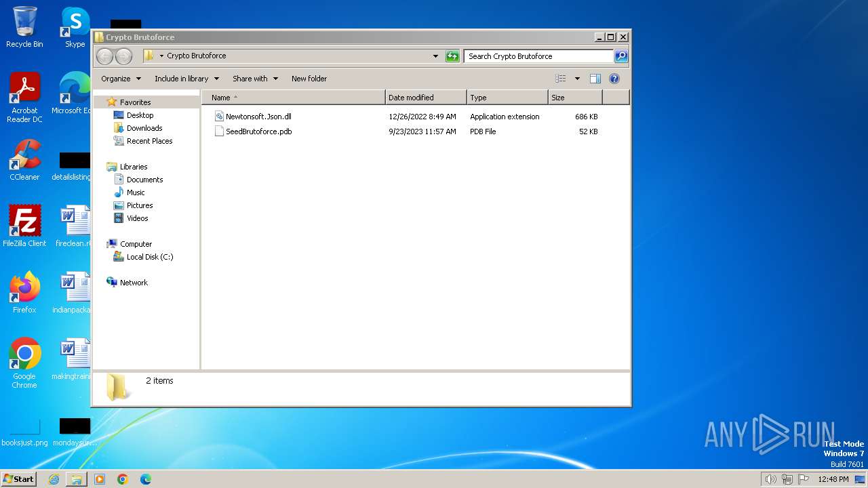Click the search magnifier icon
Image resolution: width=868 pixels, height=488 pixels.
click(x=621, y=56)
